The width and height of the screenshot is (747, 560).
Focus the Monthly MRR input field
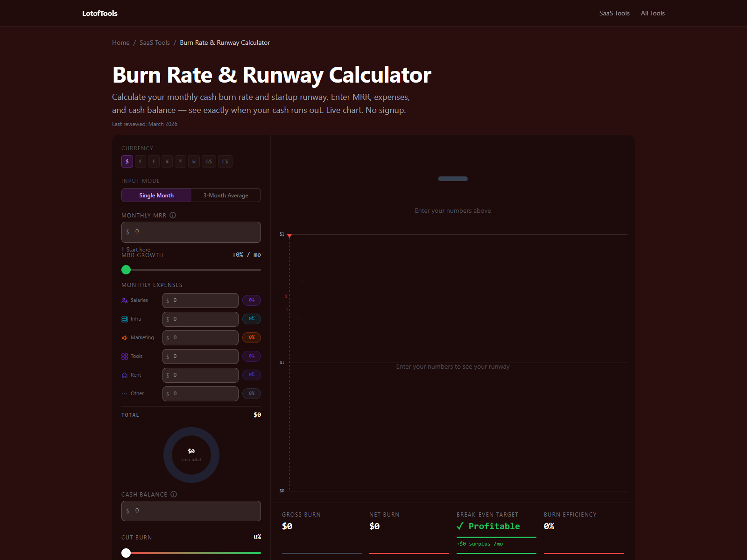(x=191, y=232)
